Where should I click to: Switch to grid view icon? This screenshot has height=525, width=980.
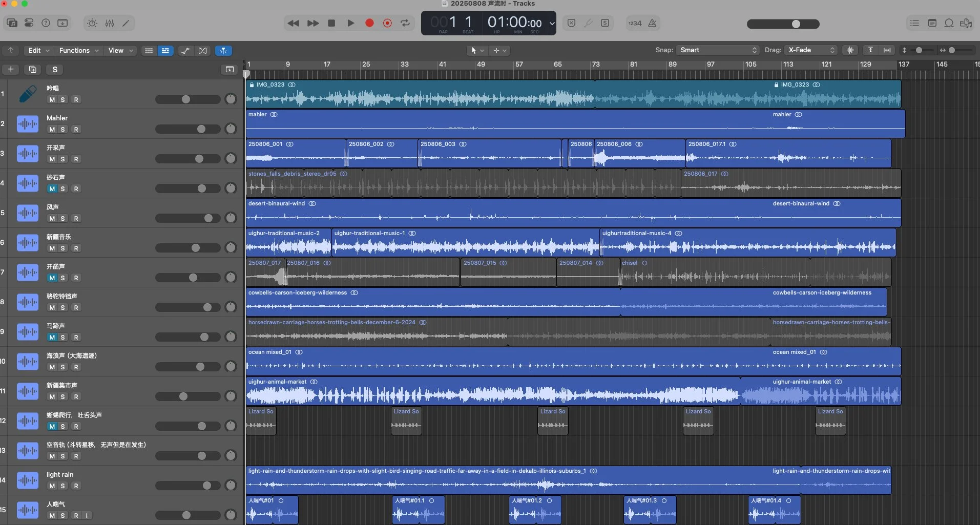(x=149, y=51)
